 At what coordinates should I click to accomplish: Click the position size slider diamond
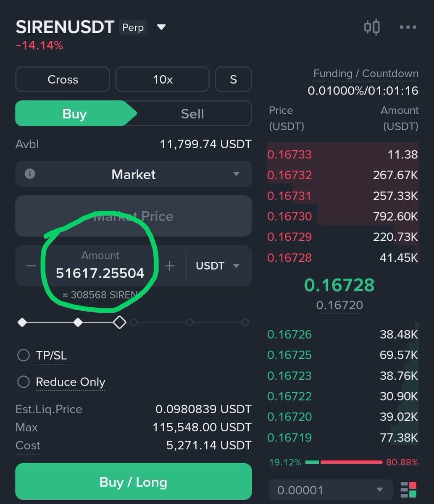[x=120, y=322]
